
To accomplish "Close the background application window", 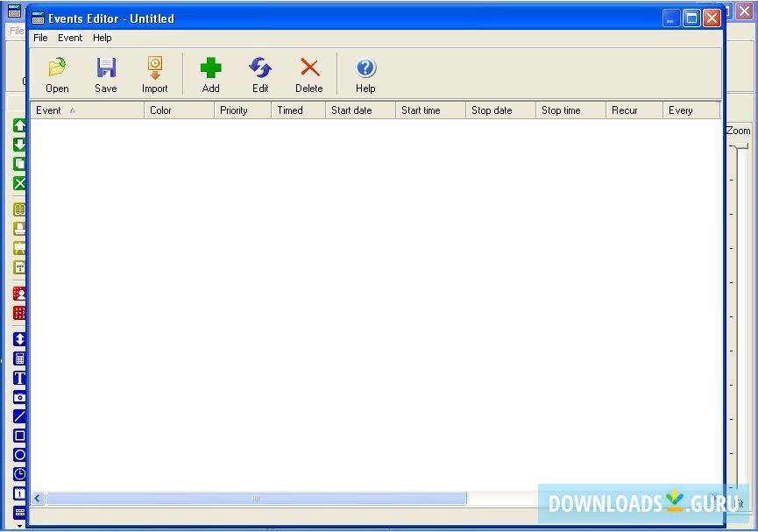I will 745,11.
